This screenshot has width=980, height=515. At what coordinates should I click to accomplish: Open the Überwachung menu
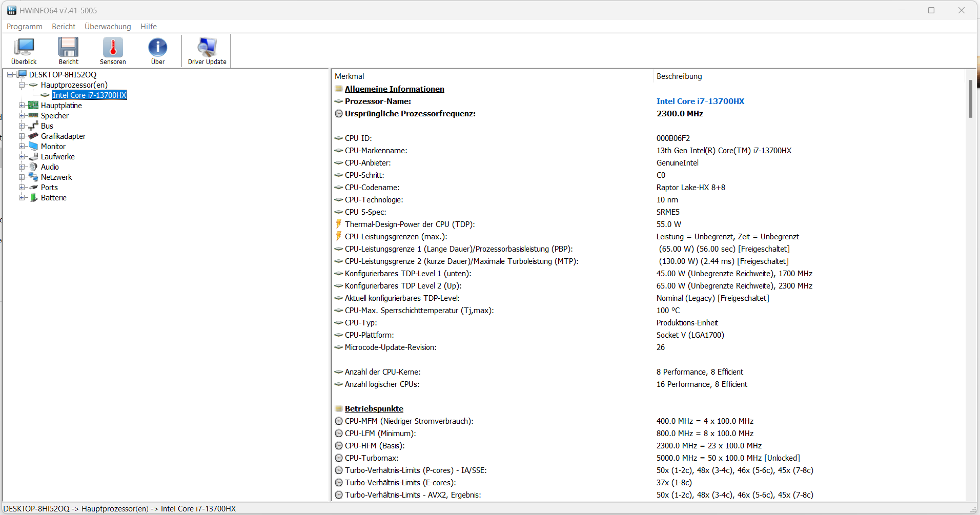108,27
